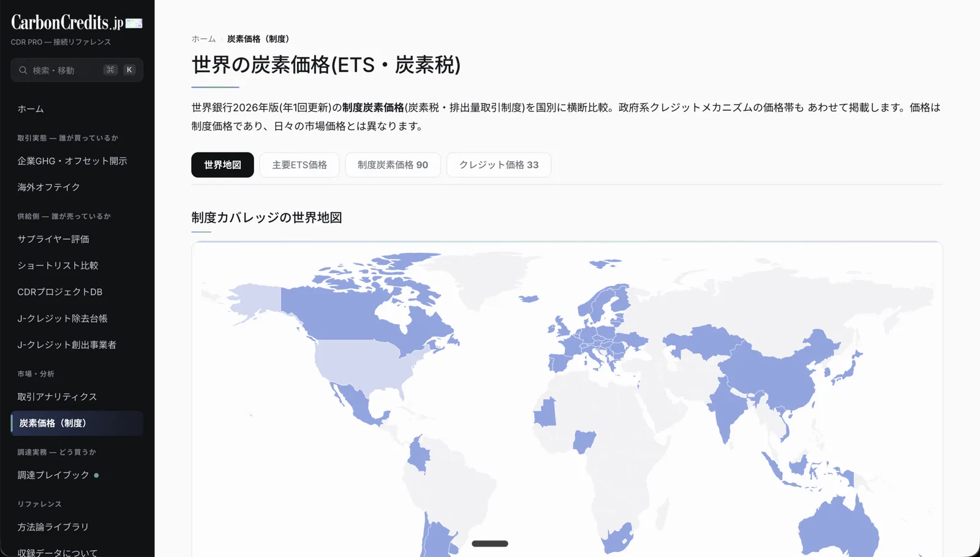Select the 世界地図 tab
This screenshot has height=557, width=980.
222,165
